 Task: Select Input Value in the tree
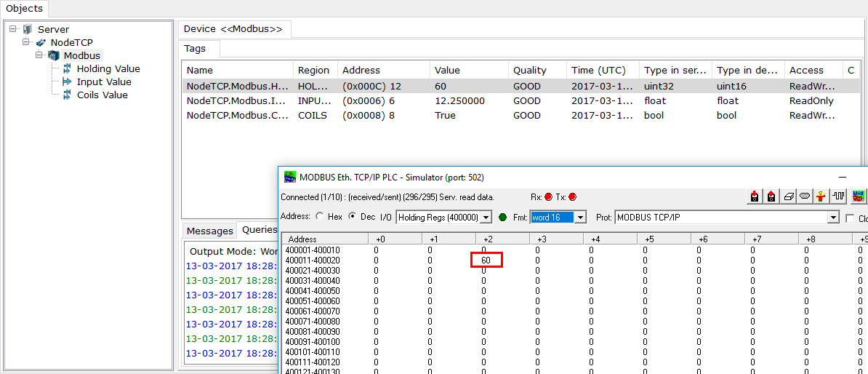pyautogui.click(x=104, y=81)
